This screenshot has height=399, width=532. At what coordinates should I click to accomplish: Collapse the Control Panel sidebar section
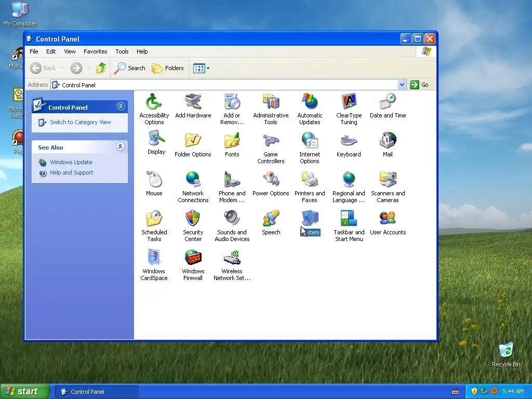tap(121, 107)
